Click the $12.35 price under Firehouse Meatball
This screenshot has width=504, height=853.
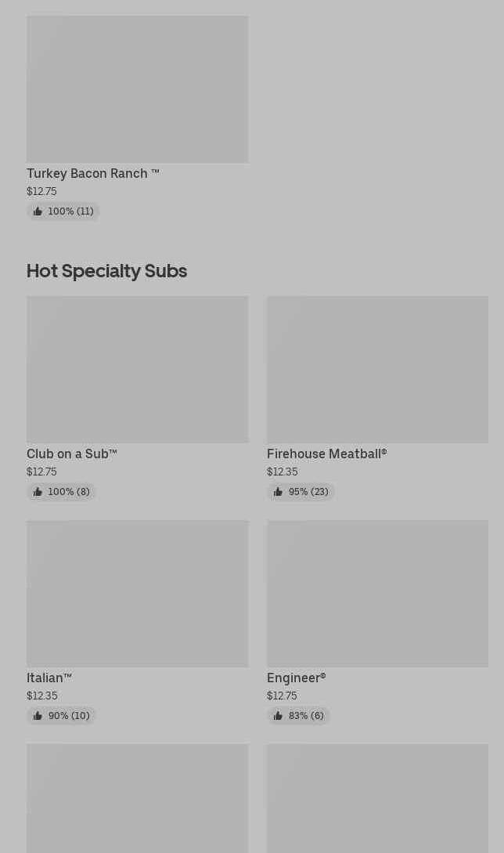point(282,472)
